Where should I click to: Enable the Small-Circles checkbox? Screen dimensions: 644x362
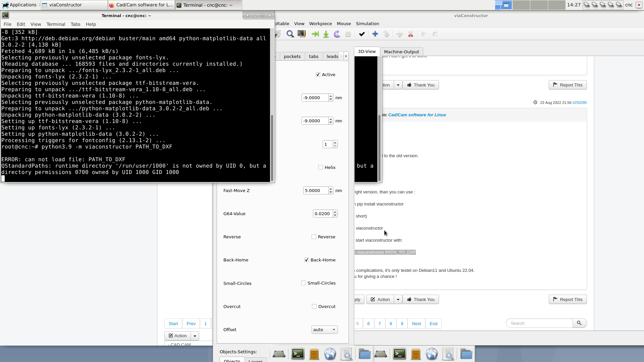click(x=304, y=283)
